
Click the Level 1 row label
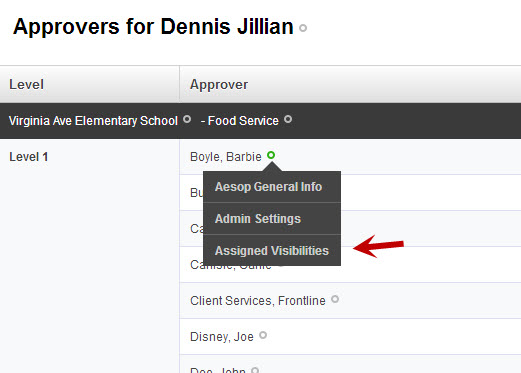(x=29, y=157)
